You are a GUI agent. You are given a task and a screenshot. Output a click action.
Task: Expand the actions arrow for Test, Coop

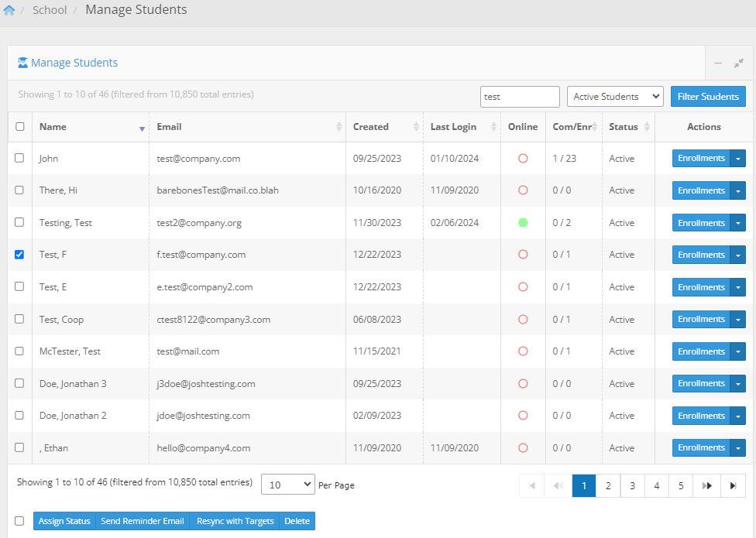click(x=737, y=320)
